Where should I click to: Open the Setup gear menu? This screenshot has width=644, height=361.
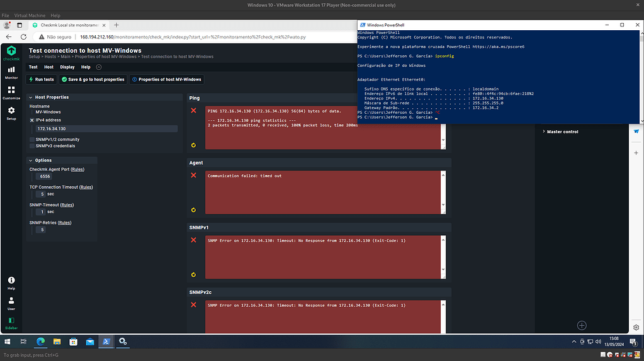point(11,113)
